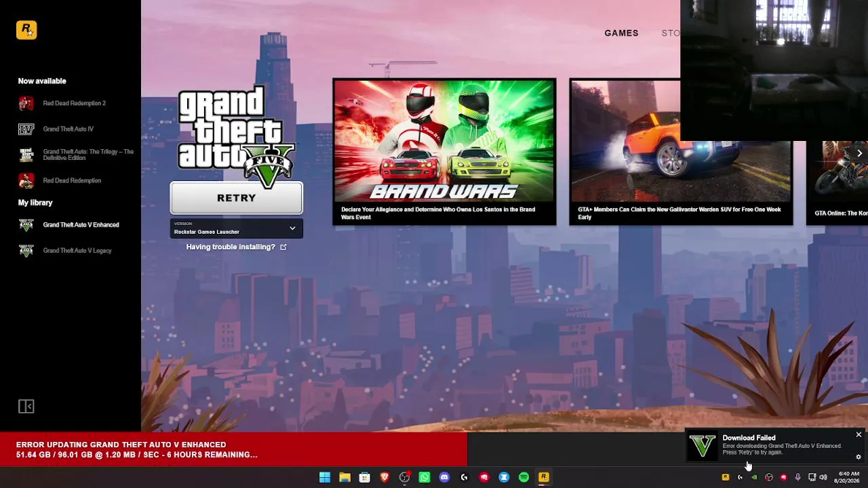Click the RETRY download button
This screenshot has height=488, width=868.
(237, 198)
